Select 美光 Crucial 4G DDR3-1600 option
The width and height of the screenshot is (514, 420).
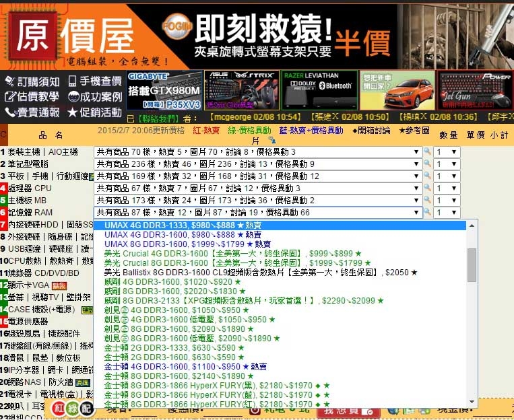[280, 254]
